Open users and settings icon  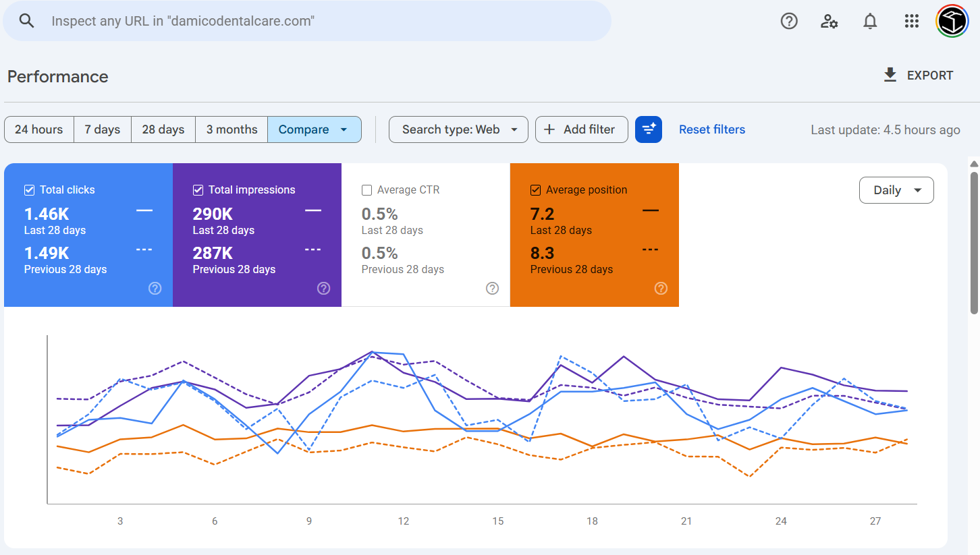[x=829, y=21]
